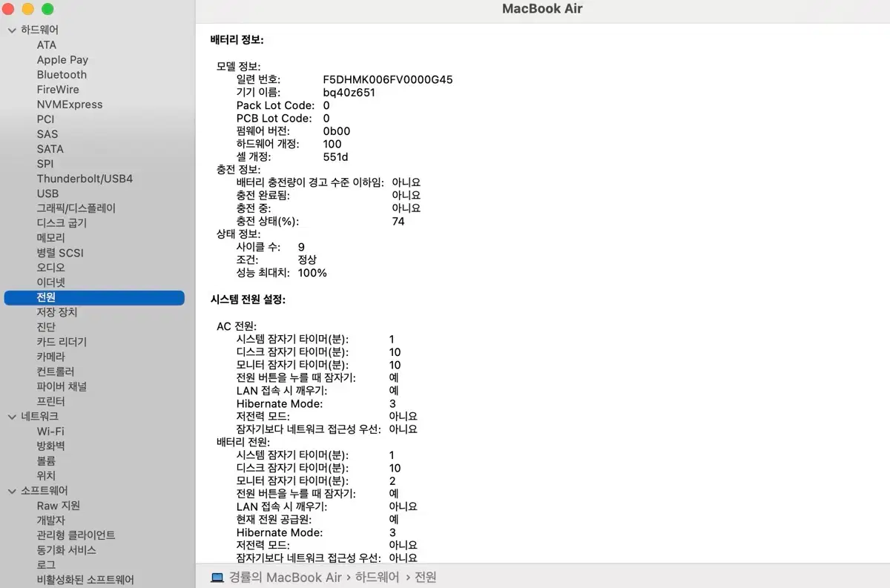This screenshot has width=890, height=588.
Task: Click 소프트웨어 group label in sidebar
Action: [44, 491]
